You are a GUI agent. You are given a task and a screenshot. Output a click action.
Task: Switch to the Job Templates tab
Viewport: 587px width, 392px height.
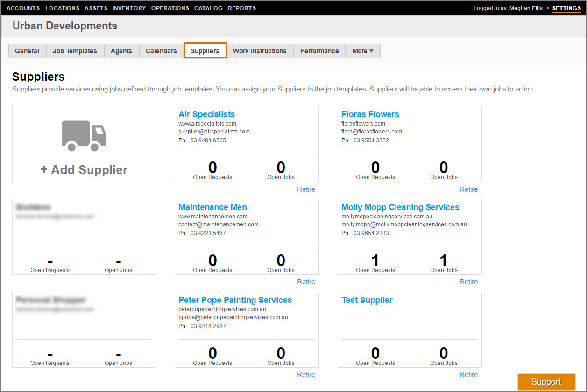coord(75,51)
